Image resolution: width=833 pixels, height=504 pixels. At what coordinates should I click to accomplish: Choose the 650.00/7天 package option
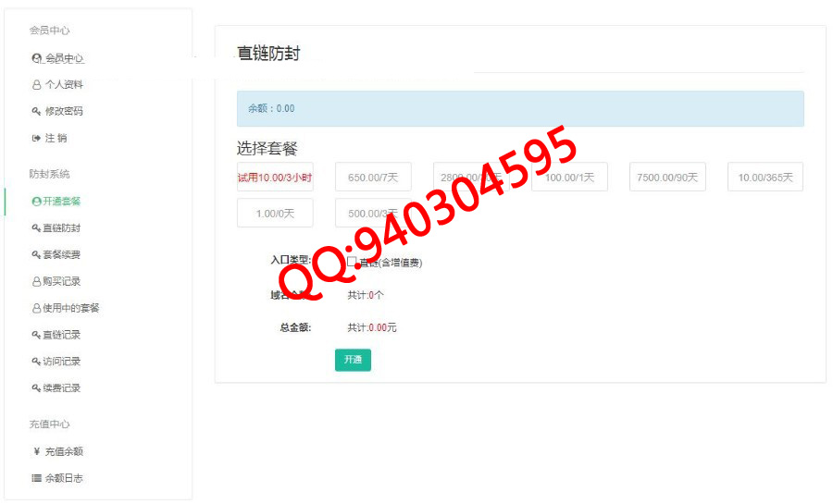point(373,178)
